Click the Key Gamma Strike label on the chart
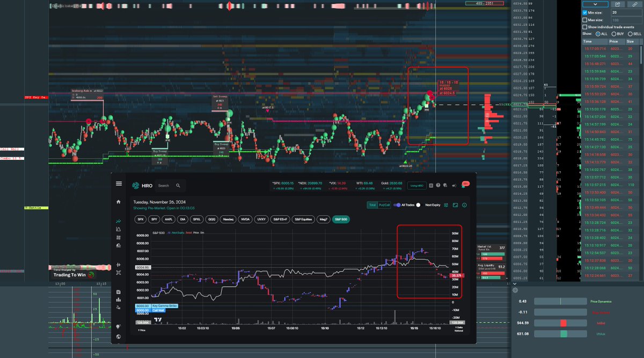This screenshot has width=644, height=358. click(165, 305)
